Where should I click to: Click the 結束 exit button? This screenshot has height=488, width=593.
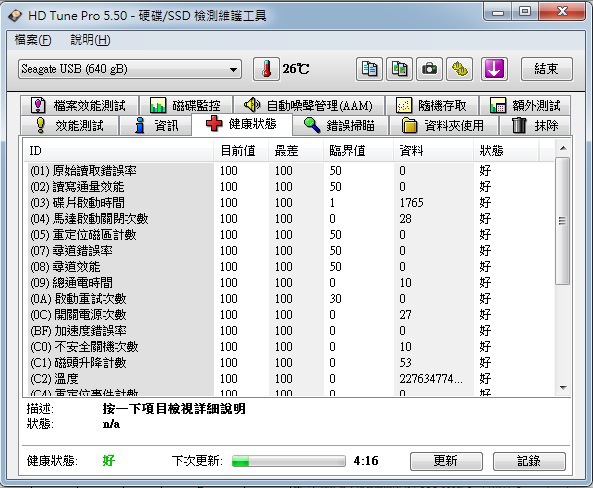[546, 69]
